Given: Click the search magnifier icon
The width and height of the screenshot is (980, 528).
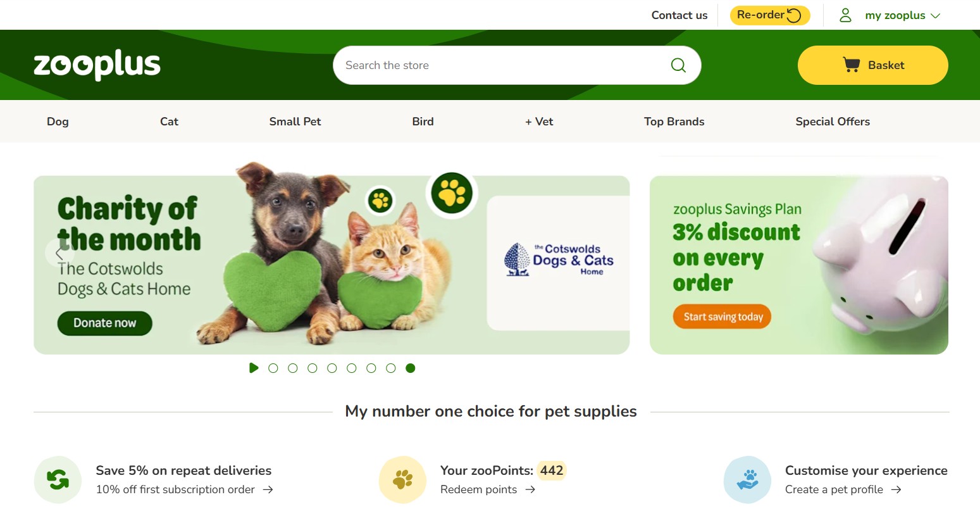Looking at the screenshot, I should tap(678, 65).
